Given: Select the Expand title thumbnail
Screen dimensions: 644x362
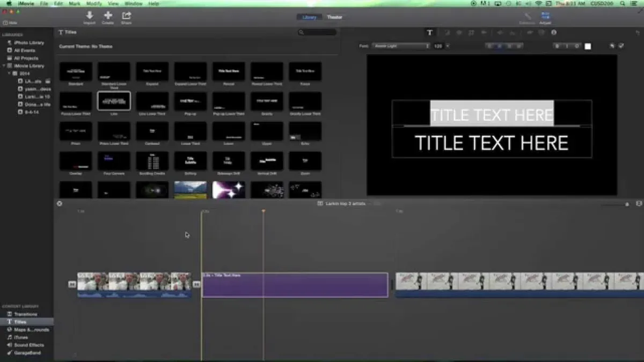Looking at the screenshot, I should 152,71.
